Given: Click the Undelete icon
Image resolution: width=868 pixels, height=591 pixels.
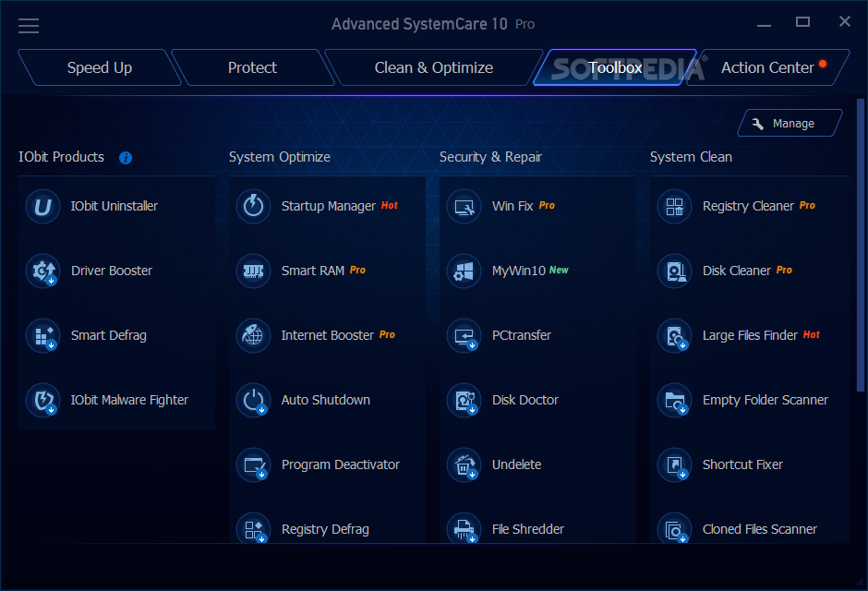Looking at the screenshot, I should pyautogui.click(x=464, y=465).
